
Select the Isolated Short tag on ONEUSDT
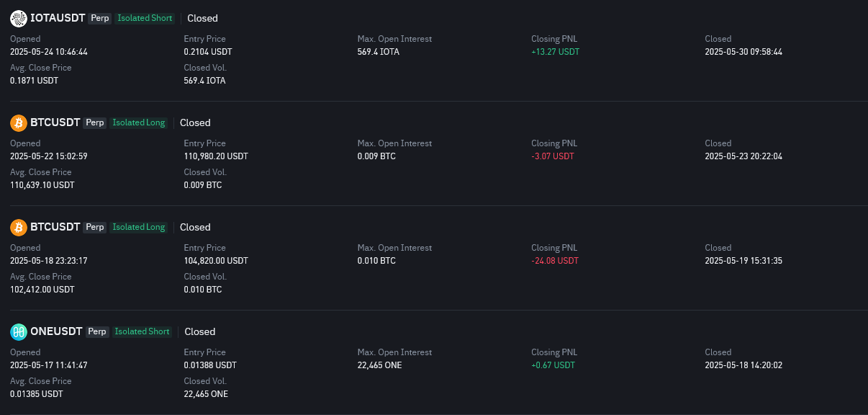[x=143, y=331]
